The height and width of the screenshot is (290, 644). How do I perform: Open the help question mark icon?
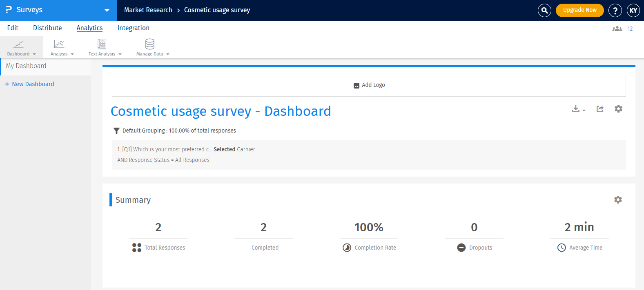(615, 10)
